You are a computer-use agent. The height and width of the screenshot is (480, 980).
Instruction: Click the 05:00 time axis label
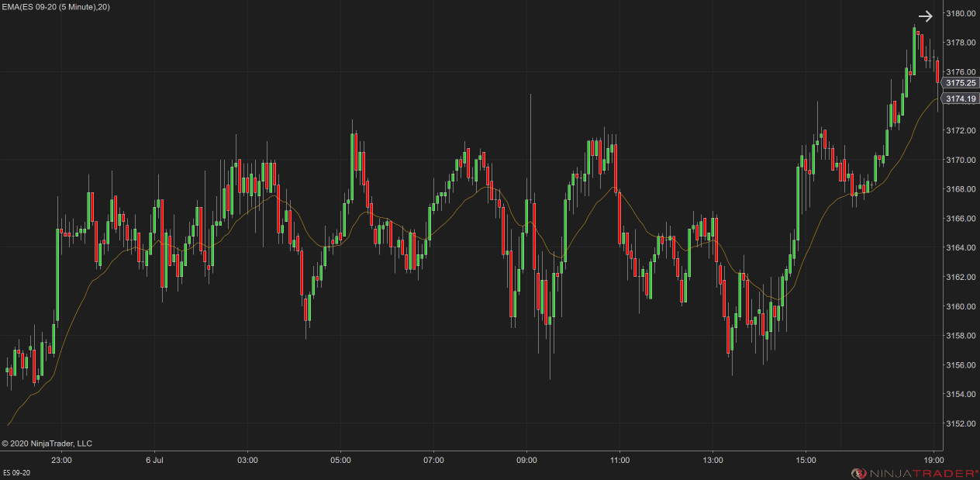[340, 460]
